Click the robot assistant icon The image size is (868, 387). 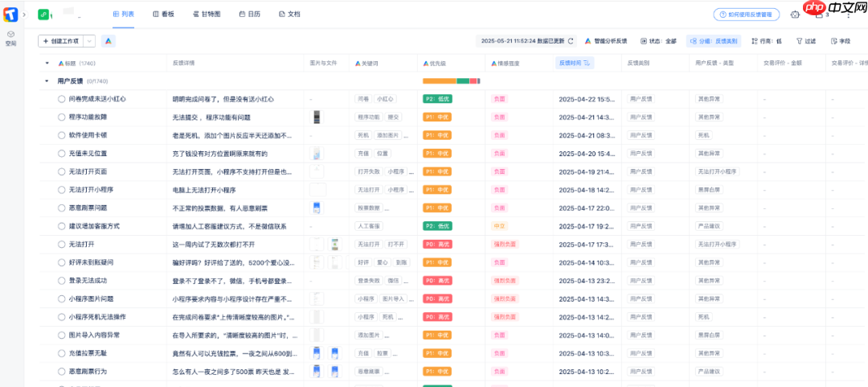[795, 15]
